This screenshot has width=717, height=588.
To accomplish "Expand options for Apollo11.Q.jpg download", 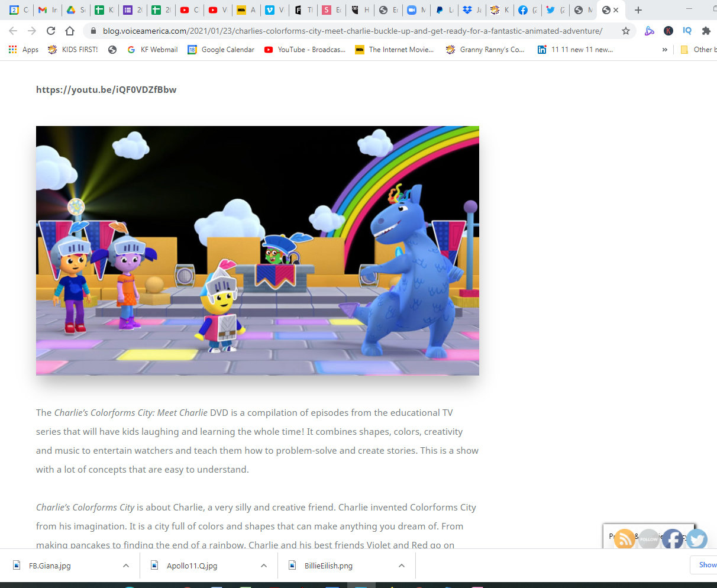I will [x=264, y=566].
